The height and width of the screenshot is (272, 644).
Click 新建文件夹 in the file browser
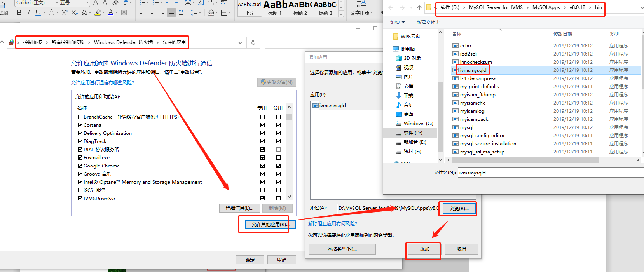pos(428,23)
